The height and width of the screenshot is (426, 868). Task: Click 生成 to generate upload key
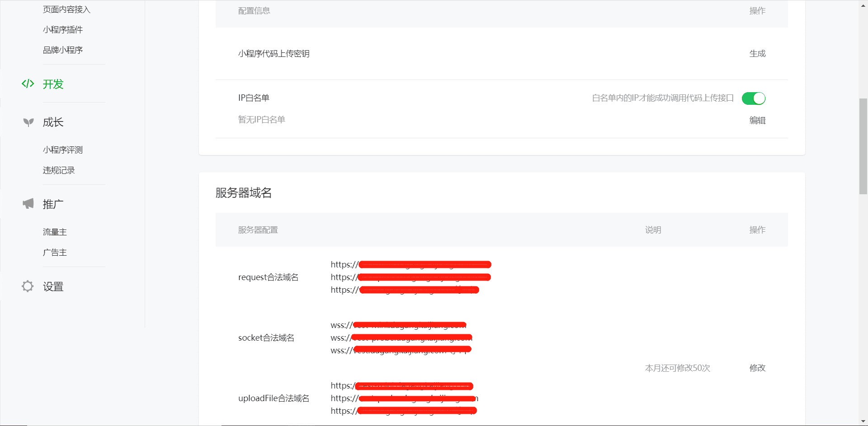coord(757,54)
